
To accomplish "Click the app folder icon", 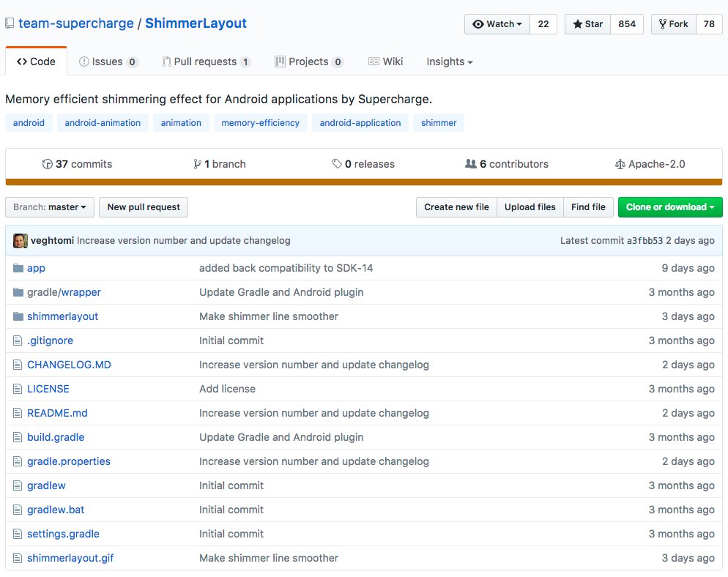I will point(18,268).
